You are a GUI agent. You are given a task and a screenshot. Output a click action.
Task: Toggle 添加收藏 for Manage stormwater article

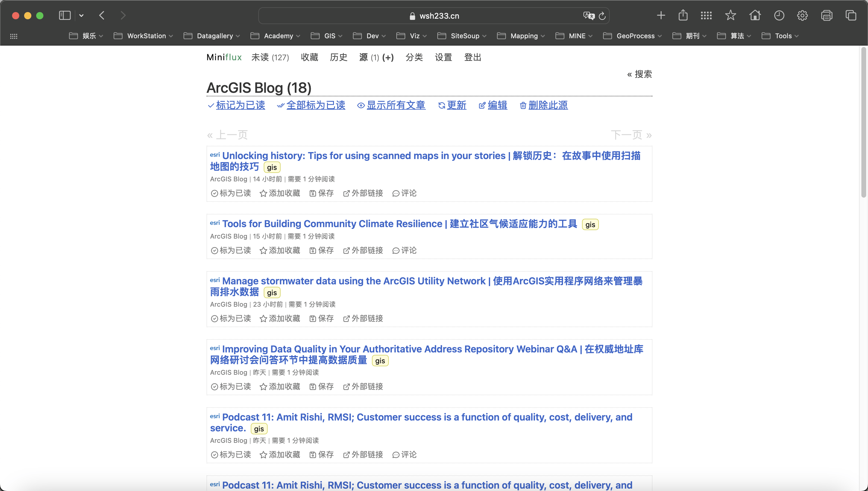point(280,319)
